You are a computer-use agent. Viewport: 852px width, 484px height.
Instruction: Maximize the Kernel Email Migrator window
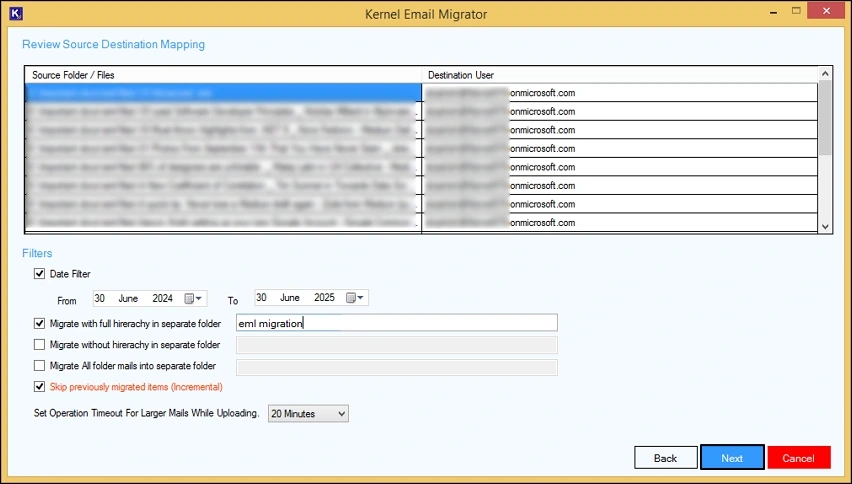796,11
